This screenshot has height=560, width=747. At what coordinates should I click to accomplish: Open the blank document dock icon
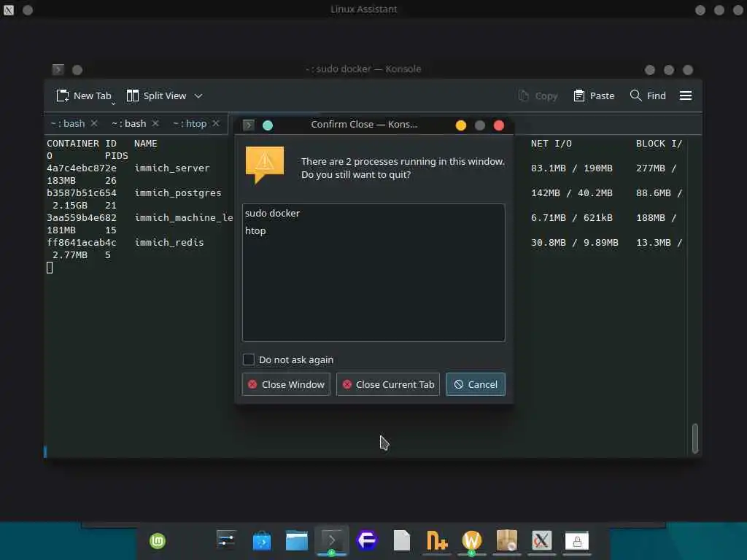402,540
